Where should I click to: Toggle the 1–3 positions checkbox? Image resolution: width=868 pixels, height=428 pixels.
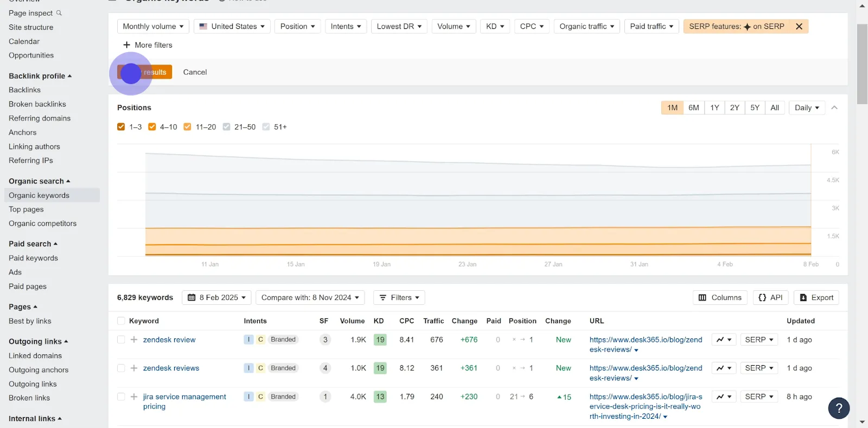click(121, 127)
